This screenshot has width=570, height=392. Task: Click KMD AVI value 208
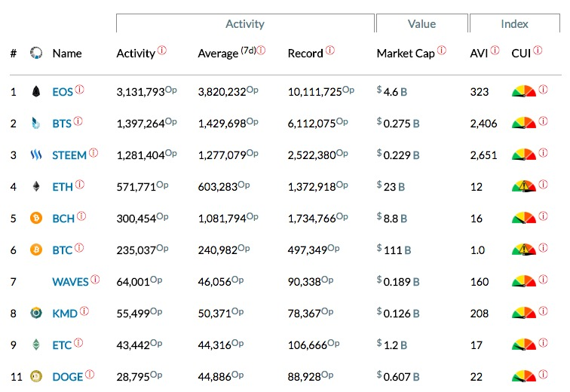[479, 313]
